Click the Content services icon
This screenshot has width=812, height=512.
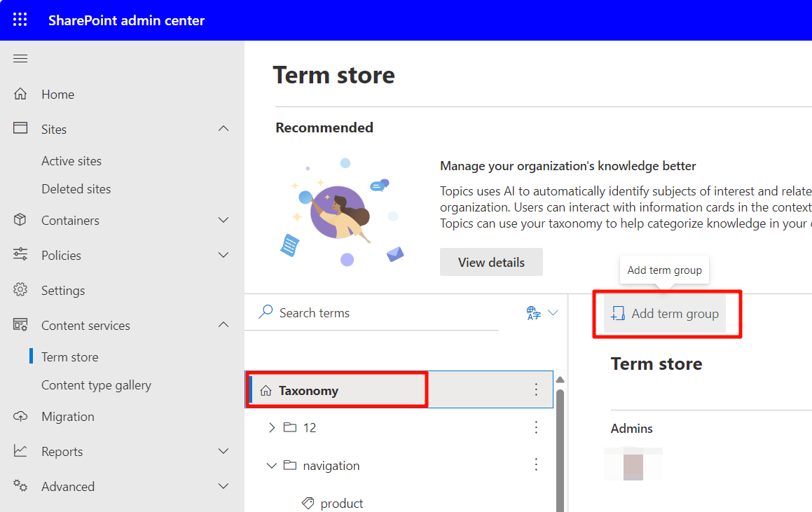tap(20, 325)
